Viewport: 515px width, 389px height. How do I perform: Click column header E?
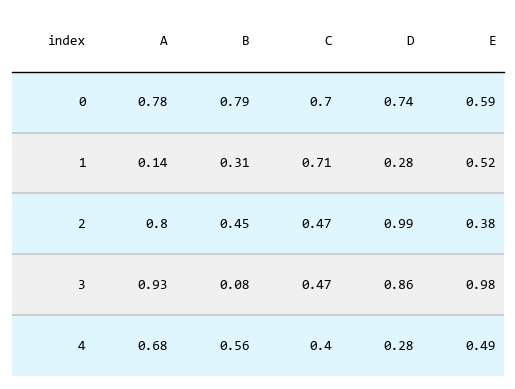[492, 41]
